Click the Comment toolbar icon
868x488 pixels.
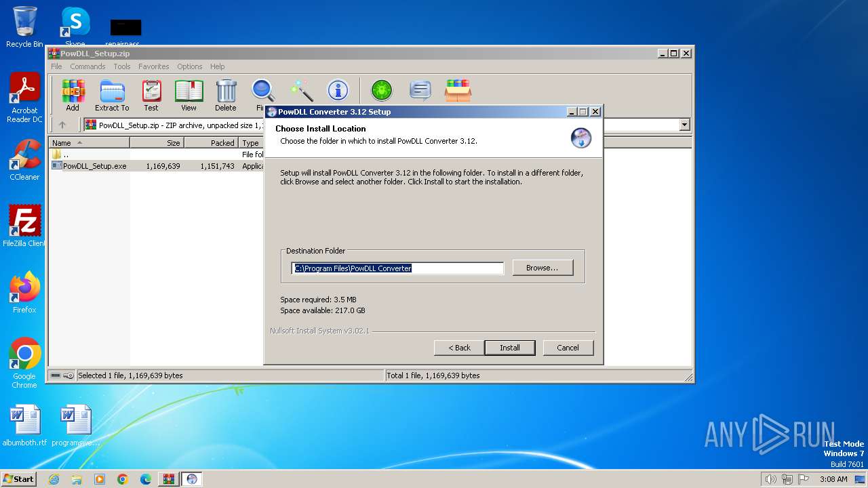[x=420, y=90]
